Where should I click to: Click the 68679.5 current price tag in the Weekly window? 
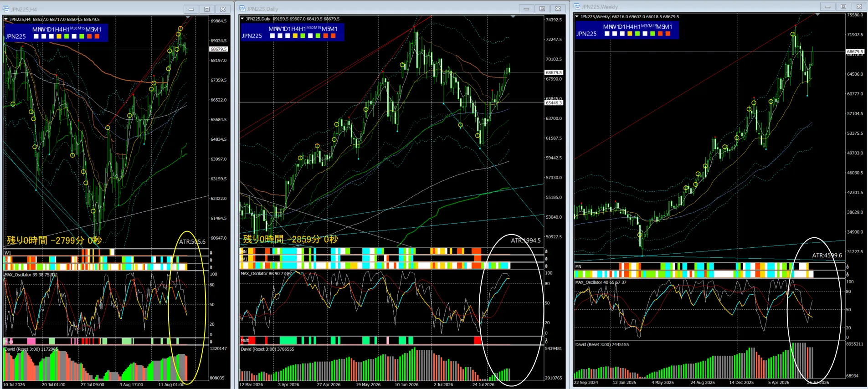tap(855, 51)
